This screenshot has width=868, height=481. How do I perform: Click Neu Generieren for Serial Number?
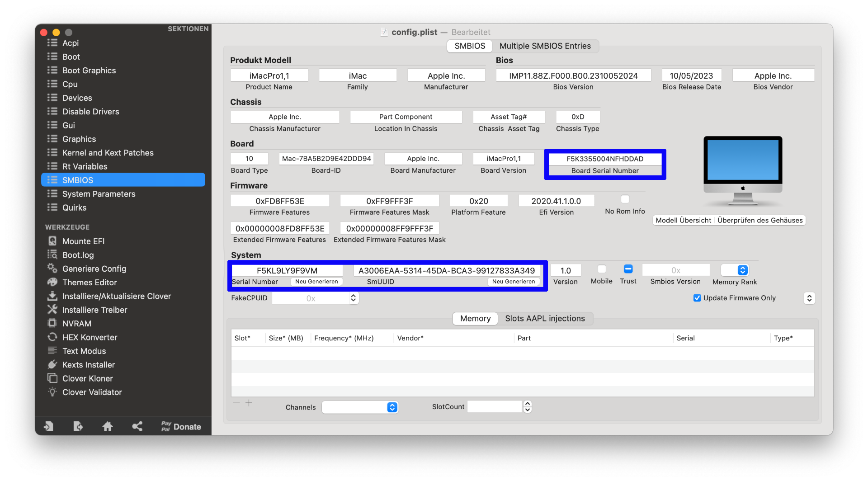tap(316, 282)
